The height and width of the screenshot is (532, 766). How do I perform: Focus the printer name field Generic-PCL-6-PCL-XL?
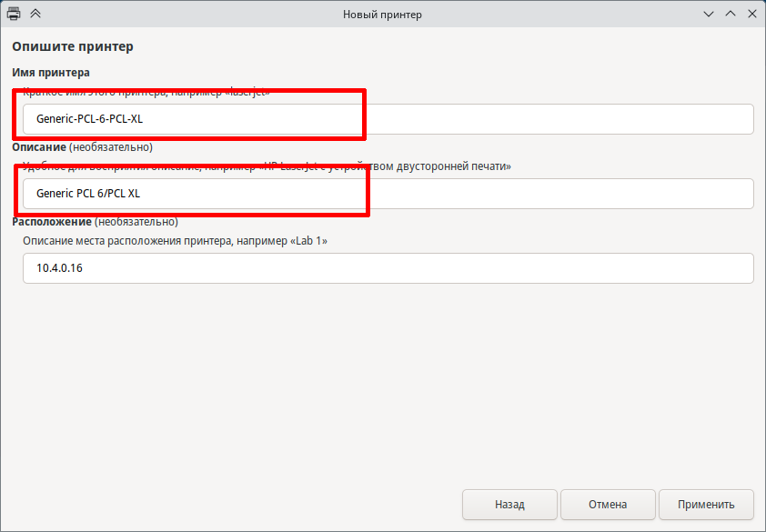pos(388,119)
